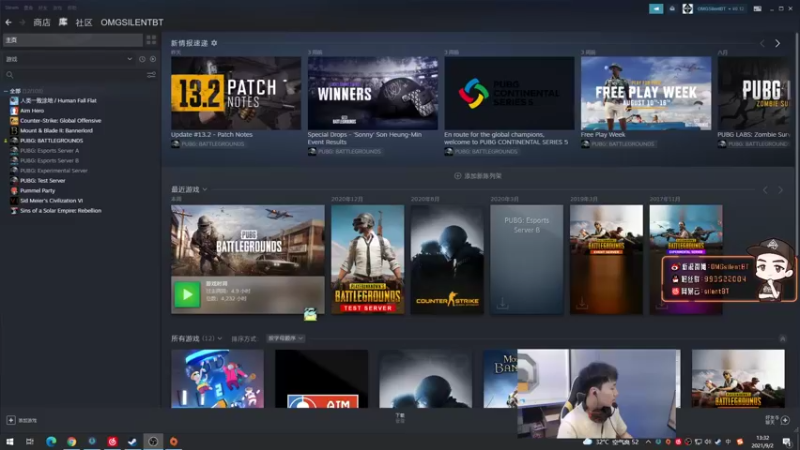Click the ready-to-play filter icon
This screenshot has height=450, width=800.
(153, 59)
